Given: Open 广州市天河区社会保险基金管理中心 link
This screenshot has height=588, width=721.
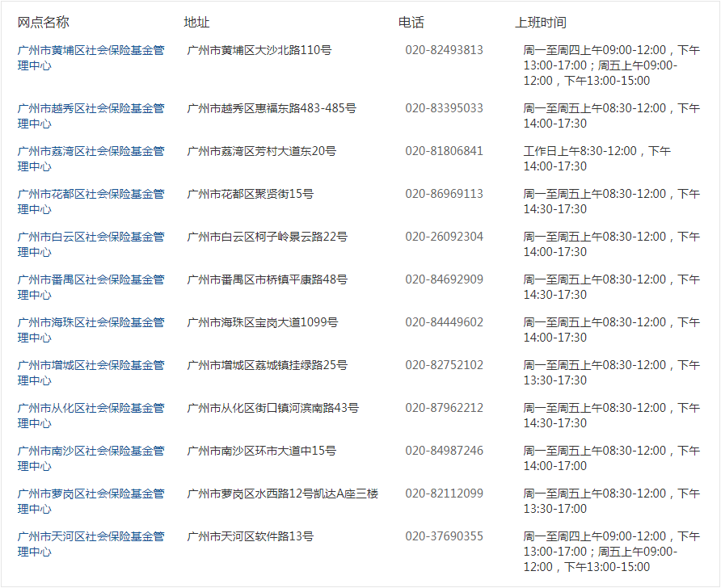Looking at the screenshot, I should [x=91, y=536].
